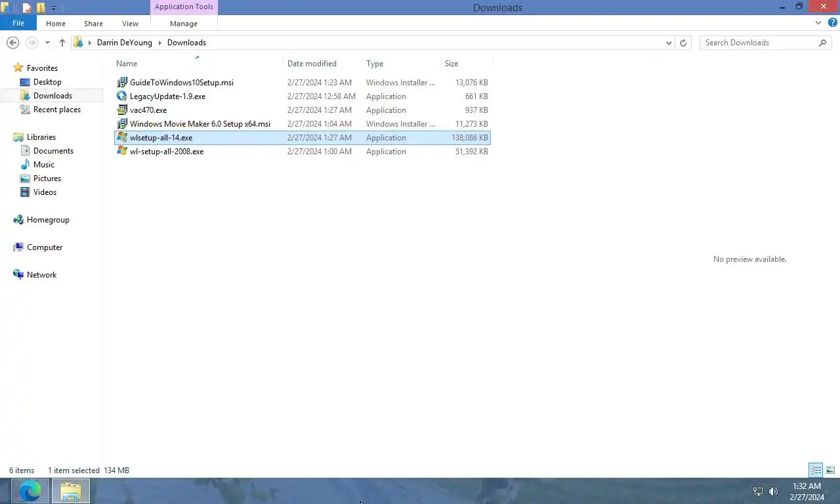Image resolution: width=840 pixels, height=504 pixels.
Task: Select Libraries in the navigation pane
Action: pos(41,137)
